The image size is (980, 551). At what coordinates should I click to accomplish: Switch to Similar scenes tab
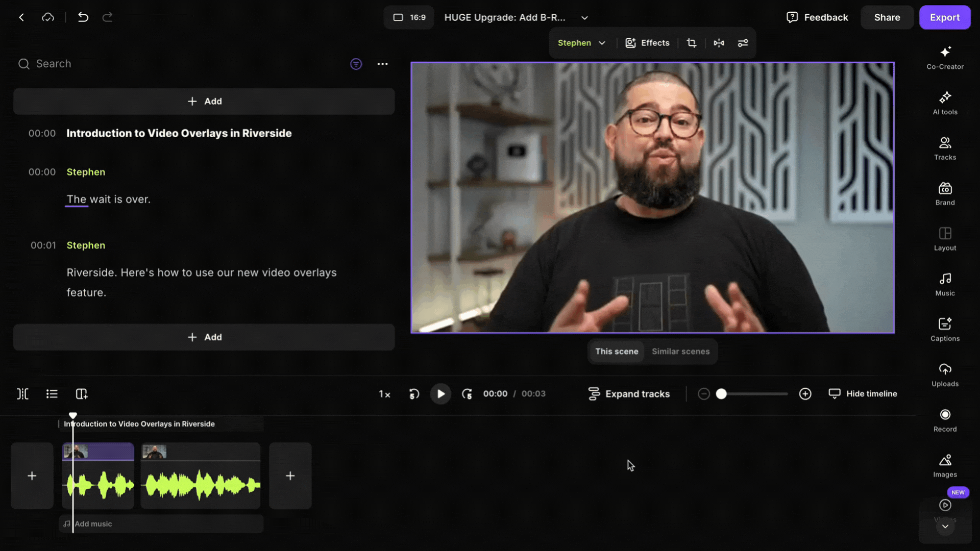(680, 352)
